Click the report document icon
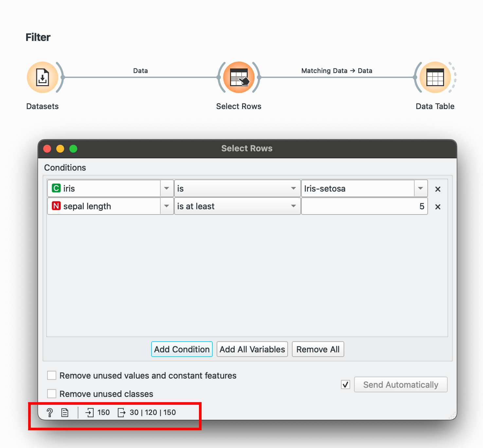 [65, 413]
